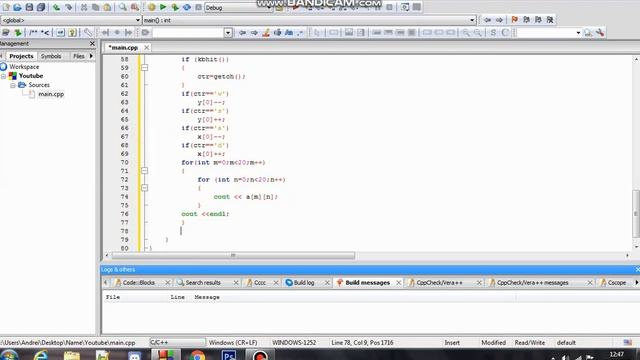Open the <global> scope dropdown
The image size is (640, 360).
click(x=71, y=20)
